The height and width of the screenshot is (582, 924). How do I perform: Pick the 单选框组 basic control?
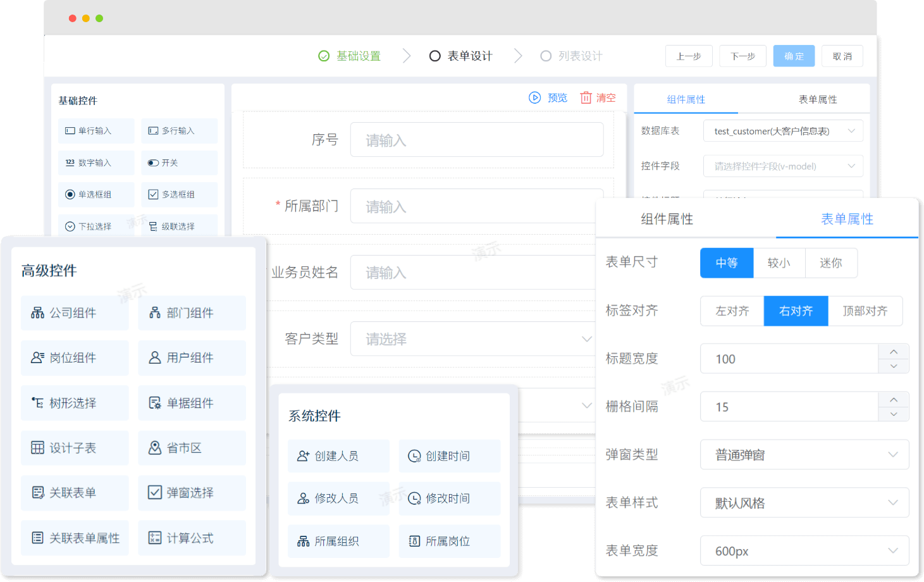pyautogui.click(x=96, y=194)
